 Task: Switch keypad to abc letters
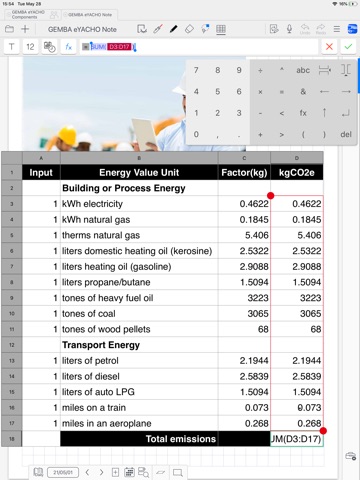click(303, 70)
